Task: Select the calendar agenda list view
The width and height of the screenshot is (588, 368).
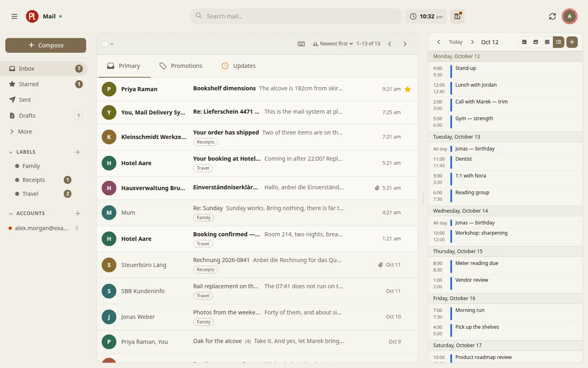Action: (x=559, y=42)
